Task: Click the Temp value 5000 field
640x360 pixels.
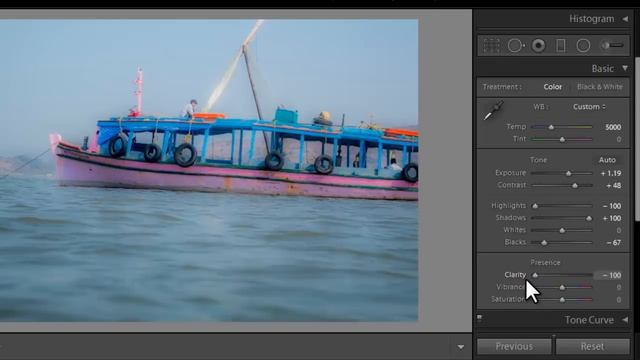Action: pos(613,127)
